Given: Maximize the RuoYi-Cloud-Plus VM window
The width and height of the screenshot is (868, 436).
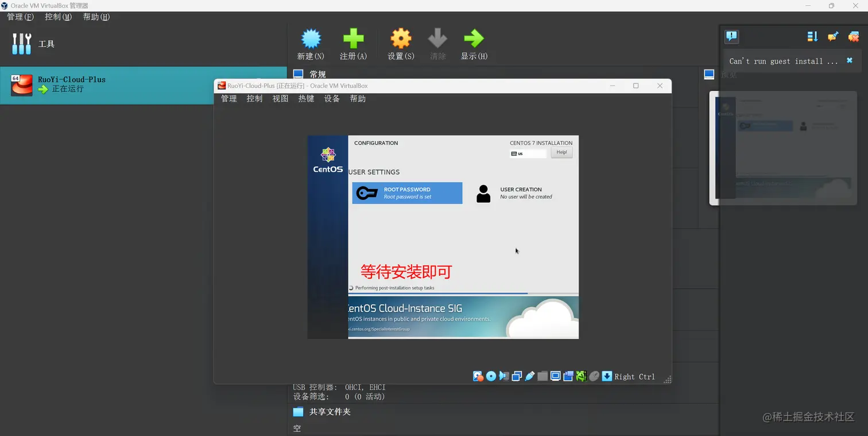Looking at the screenshot, I should pos(635,86).
